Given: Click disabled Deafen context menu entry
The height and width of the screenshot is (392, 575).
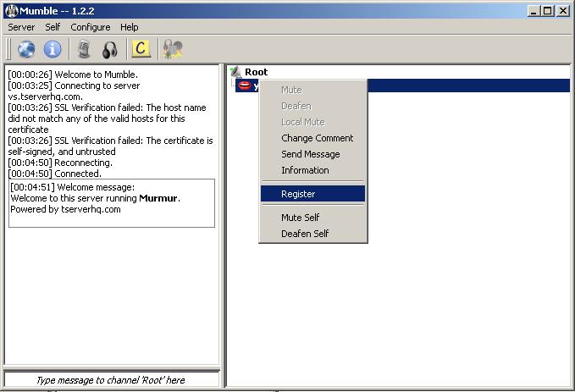Looking at the screenshot, I should [x=312, y=106].
